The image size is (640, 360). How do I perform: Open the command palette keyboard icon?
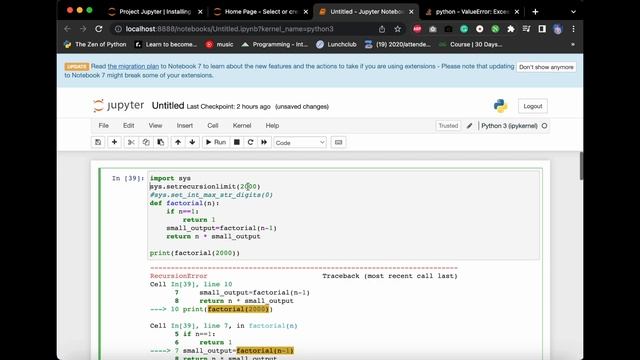[x=338, y=142]
